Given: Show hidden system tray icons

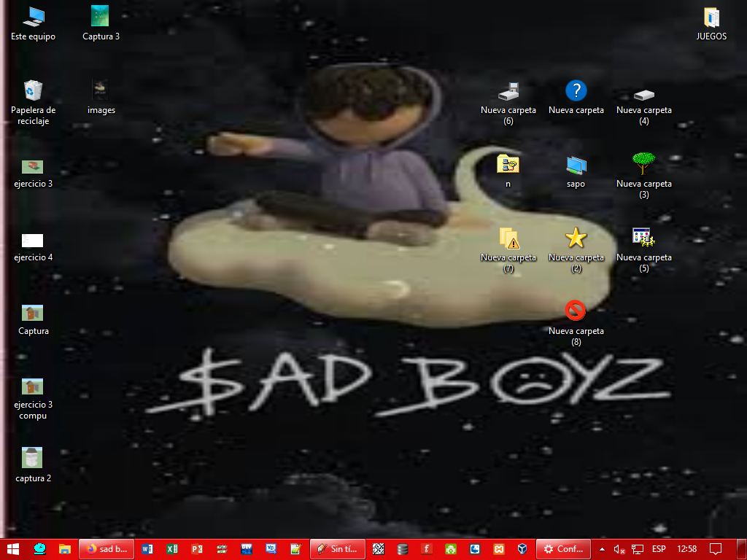Looking at the screenshot, I should pos(602,549).
